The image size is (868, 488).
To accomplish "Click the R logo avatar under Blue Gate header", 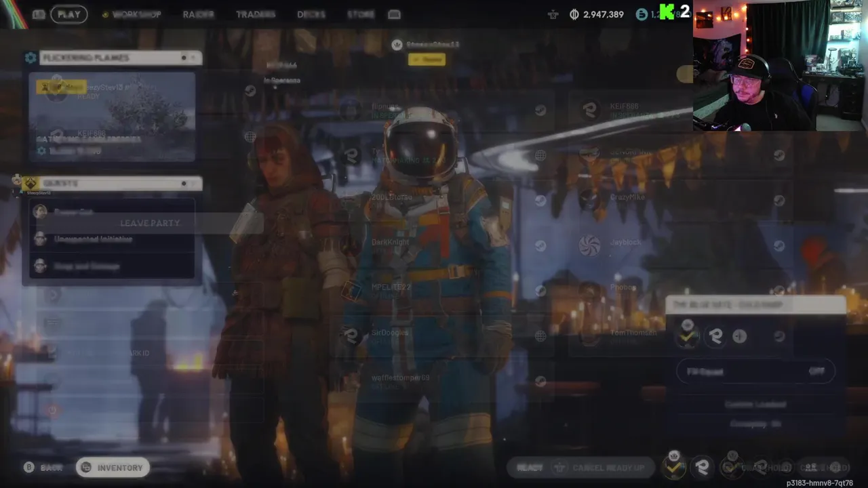I will coord(715,337).
